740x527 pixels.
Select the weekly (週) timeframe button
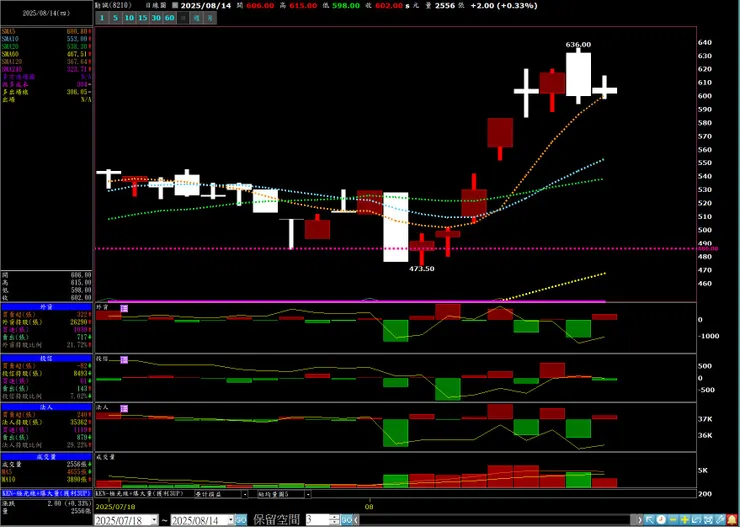click(x=197, y=18)
